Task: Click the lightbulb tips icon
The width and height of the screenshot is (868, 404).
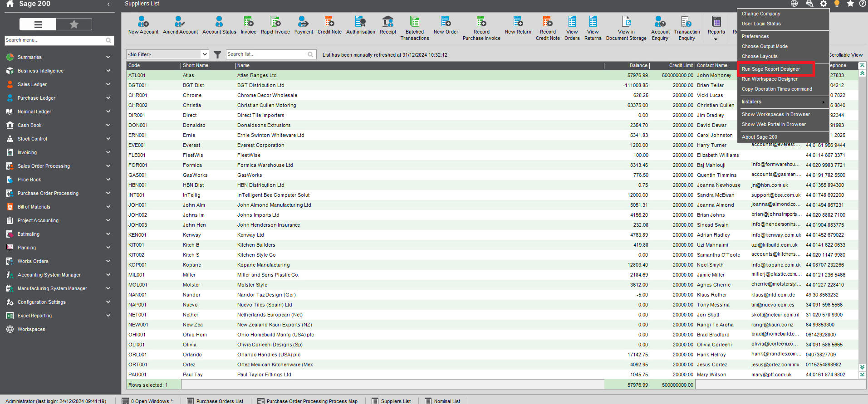Action: coord(837,4)
